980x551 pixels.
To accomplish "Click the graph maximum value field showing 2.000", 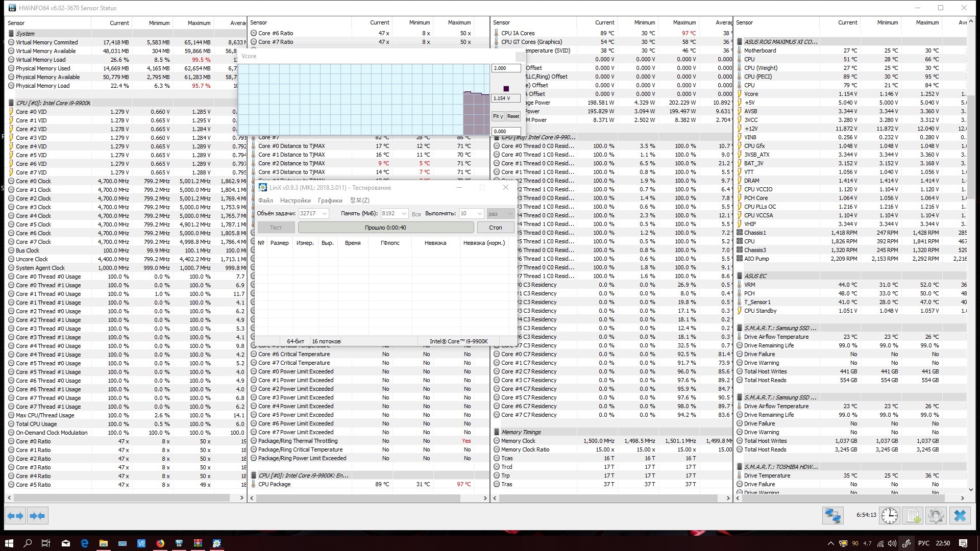I will (x=505, y=68).
